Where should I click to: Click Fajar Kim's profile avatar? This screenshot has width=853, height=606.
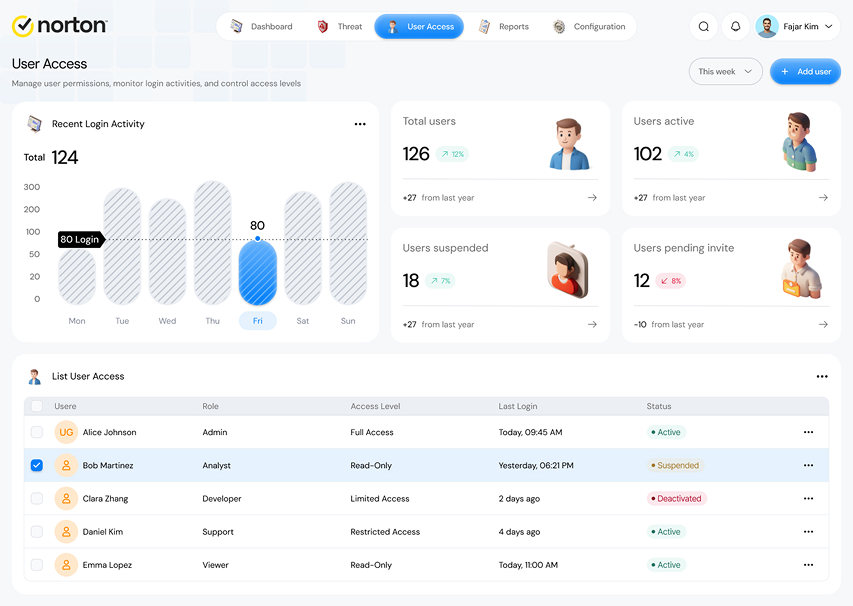pyautogui.click(x=767, y=27)
